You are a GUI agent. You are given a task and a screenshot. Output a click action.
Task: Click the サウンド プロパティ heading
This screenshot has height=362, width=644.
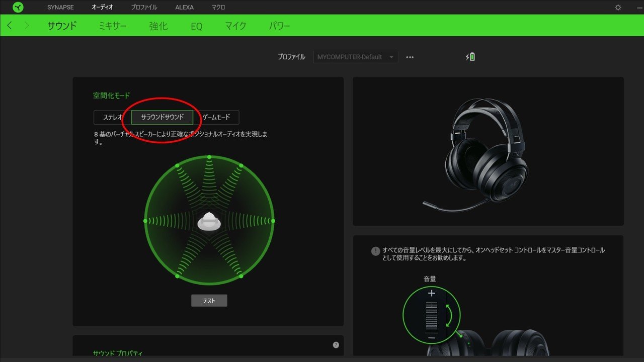point(119,353)
